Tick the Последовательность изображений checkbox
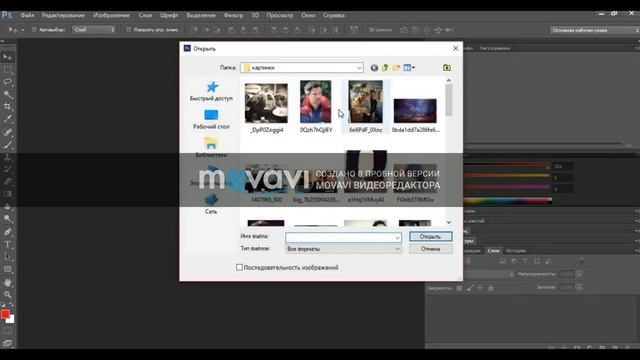Viewport: 640px width, 360px height. click(239, 267)
